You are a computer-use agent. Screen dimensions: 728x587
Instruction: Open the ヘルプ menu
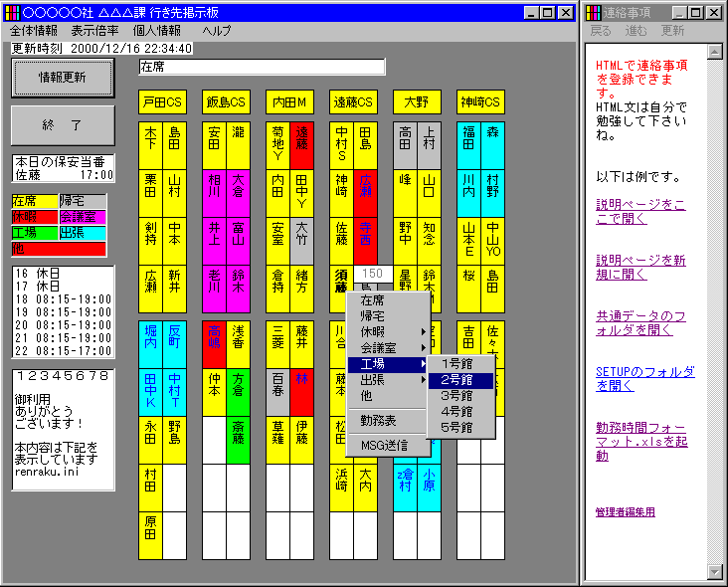pyautogui.click(x=217, y=31)
